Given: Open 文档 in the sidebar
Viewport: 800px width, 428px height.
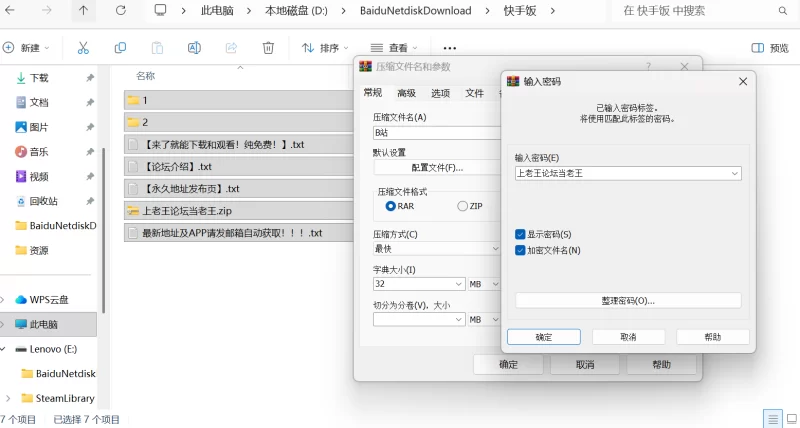Looking at the screenshot, I should (x=39, y=103).
